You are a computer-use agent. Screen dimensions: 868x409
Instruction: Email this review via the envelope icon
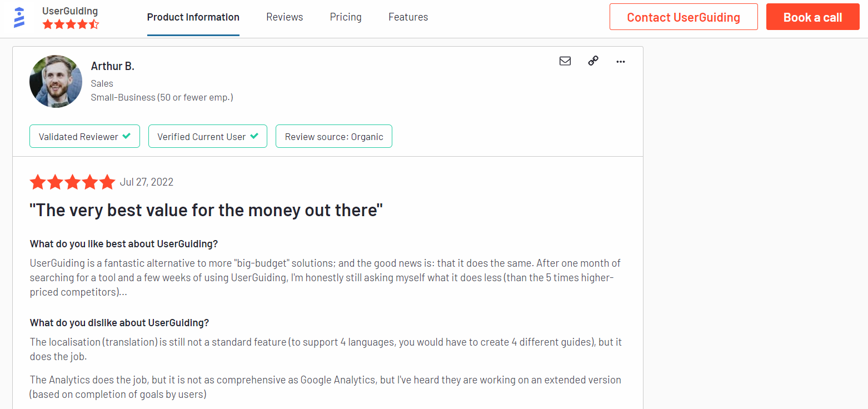click(565, 61)
